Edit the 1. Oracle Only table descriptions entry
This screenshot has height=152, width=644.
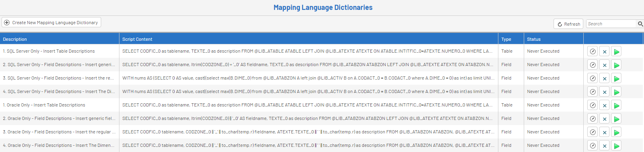click(592, 105)
